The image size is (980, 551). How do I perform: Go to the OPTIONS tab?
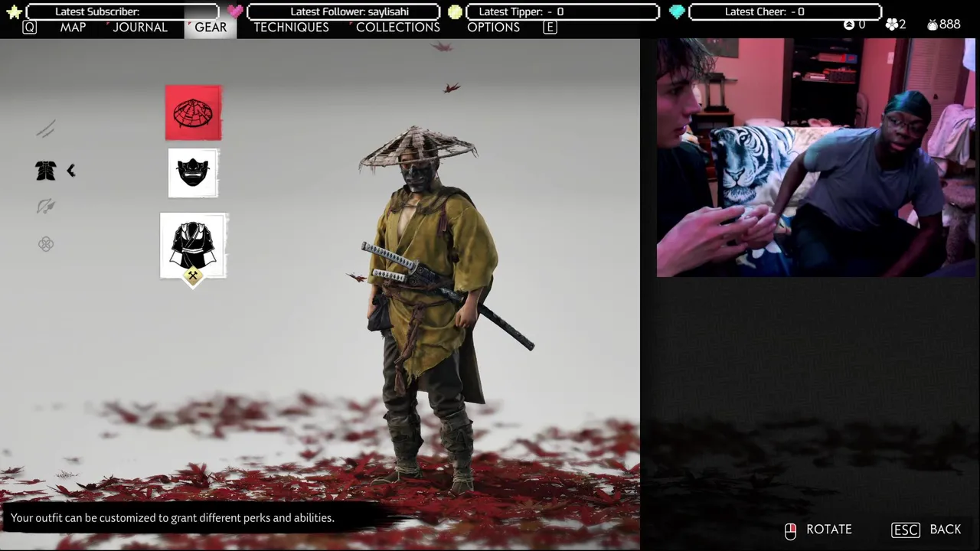point(493,27)
